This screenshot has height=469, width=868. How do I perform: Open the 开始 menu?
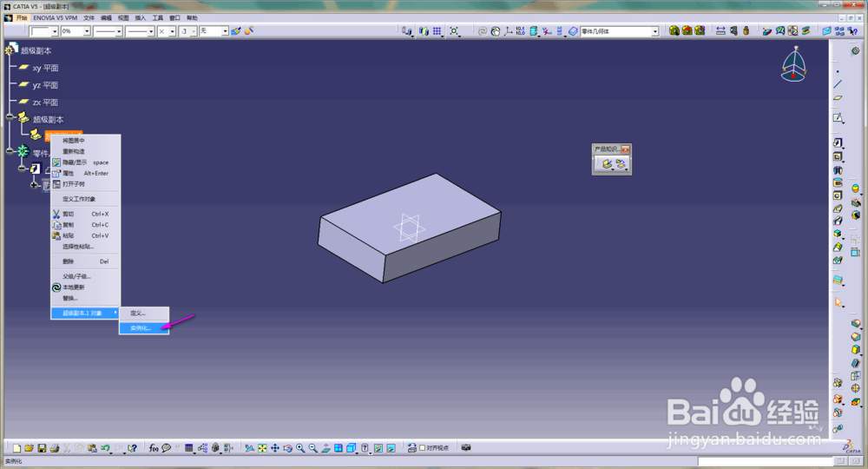[21, 17]
